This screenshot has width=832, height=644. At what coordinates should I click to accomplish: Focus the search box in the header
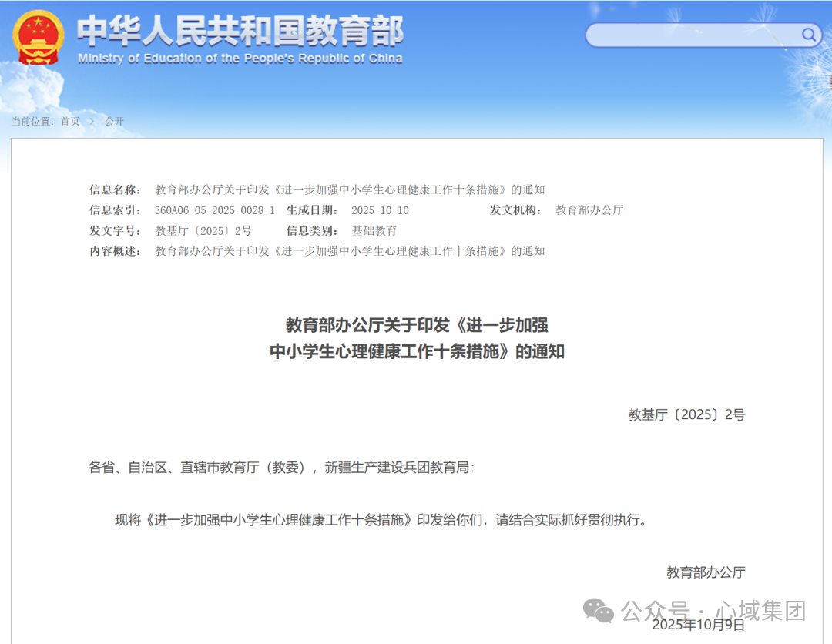coord(693,35)
